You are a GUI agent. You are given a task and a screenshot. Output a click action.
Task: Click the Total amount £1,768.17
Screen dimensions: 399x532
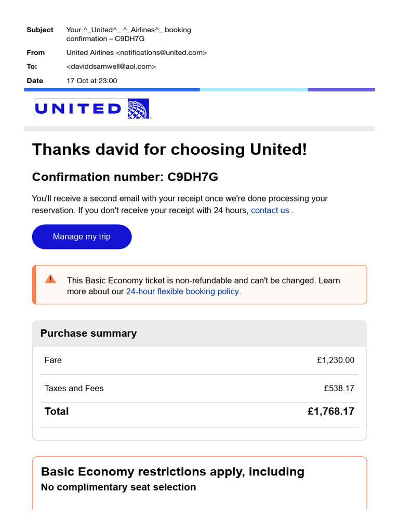tap(331, 411)
